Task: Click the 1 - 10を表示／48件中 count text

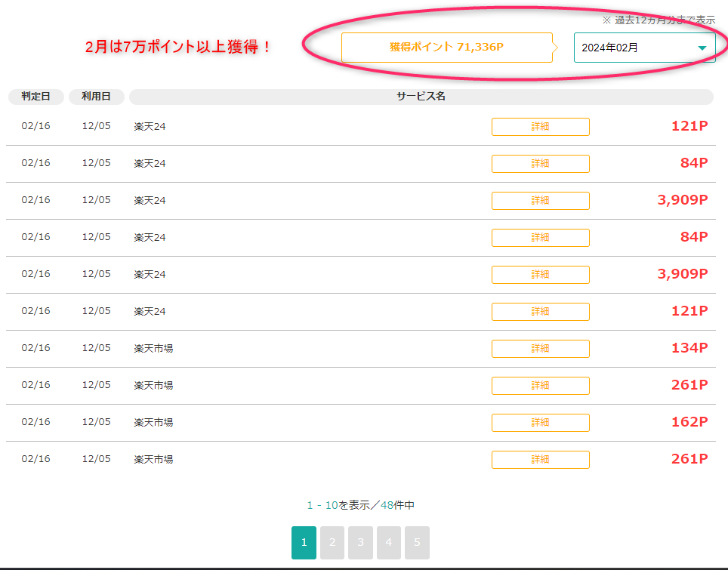Action: point(361,505)
